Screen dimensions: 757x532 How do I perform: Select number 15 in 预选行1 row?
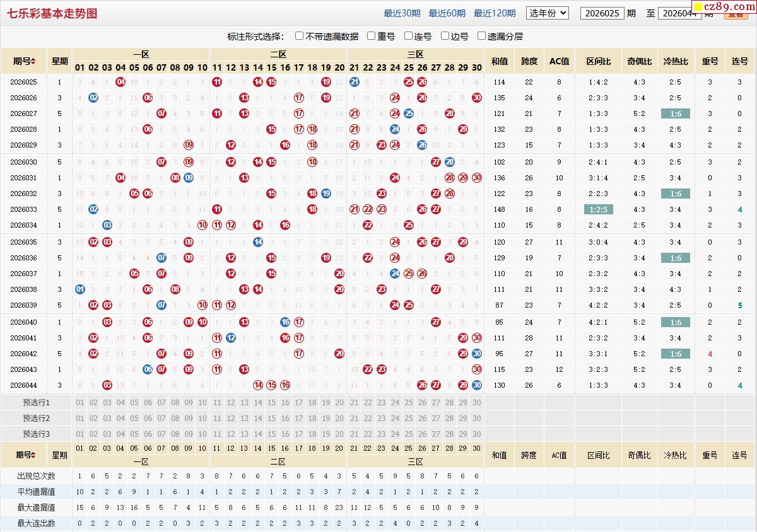coord(271,403)
